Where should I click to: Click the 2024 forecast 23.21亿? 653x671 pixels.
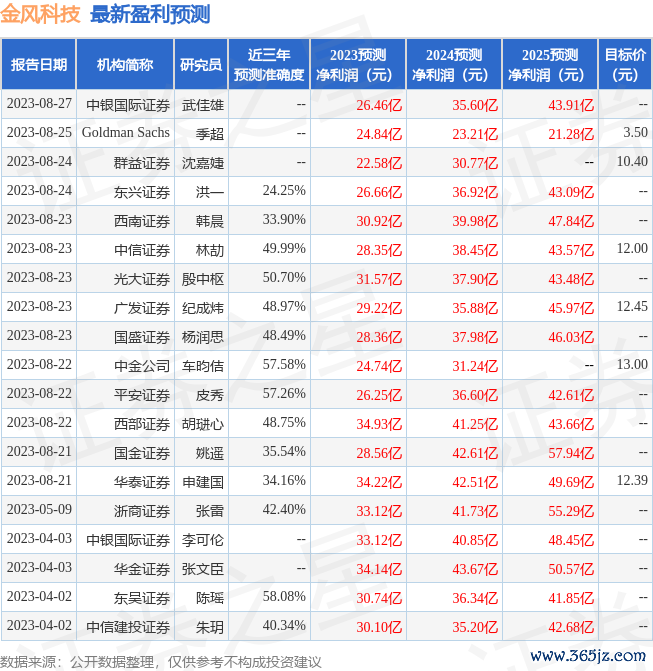[475, 134]
